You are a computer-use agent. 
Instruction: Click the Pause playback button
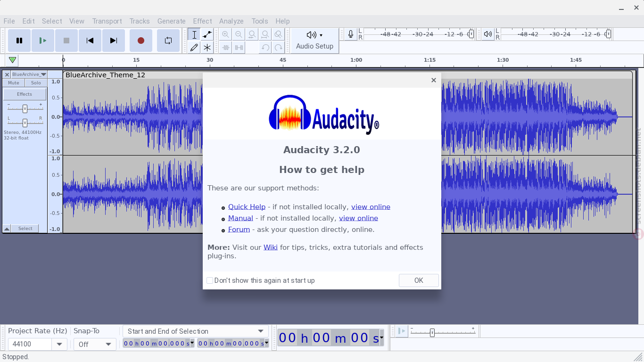[x=19, y=41]
